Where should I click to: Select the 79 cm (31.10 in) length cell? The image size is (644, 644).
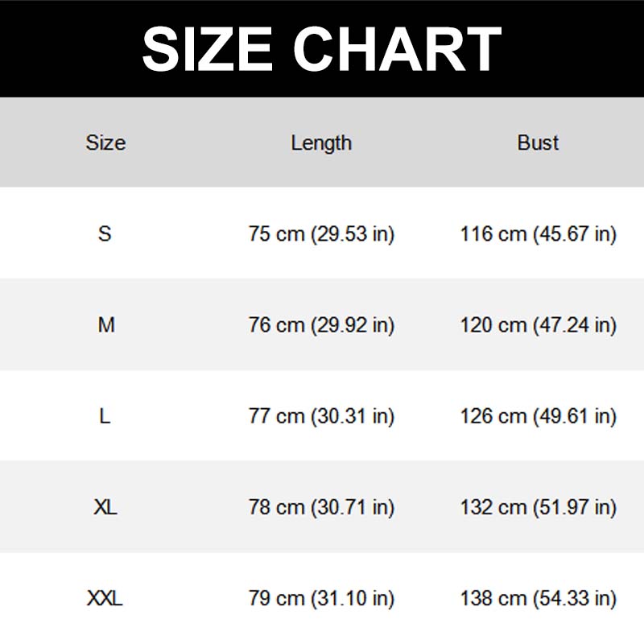click(321, 598)
